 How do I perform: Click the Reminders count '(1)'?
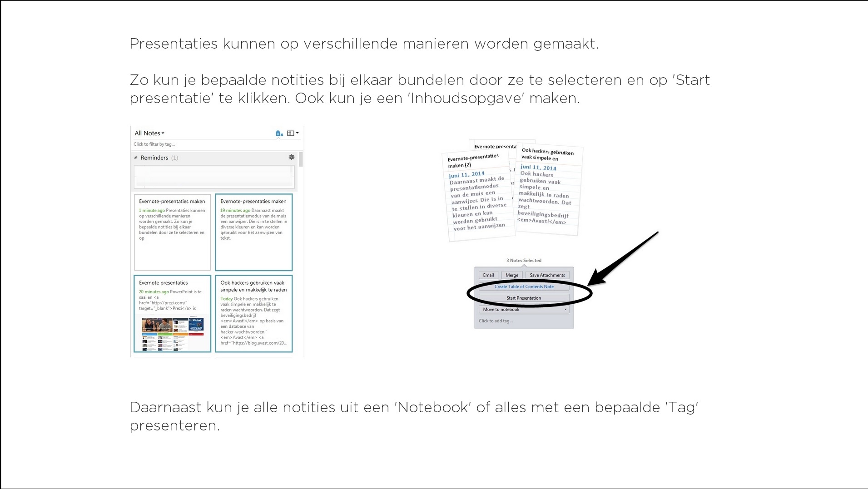coord(174,158)
